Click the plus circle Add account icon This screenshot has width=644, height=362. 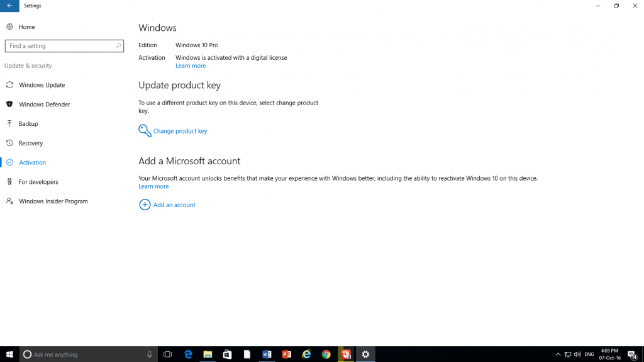click(x=145, y=205)
